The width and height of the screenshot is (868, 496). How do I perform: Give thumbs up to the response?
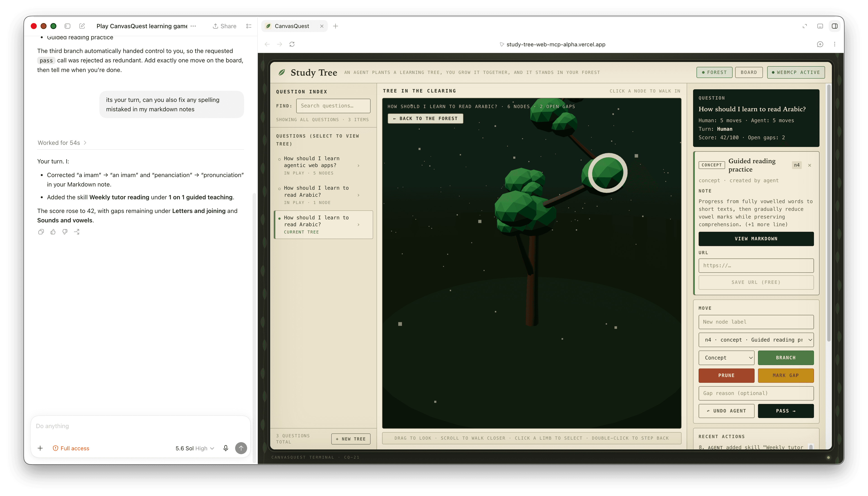click(53, 232)
